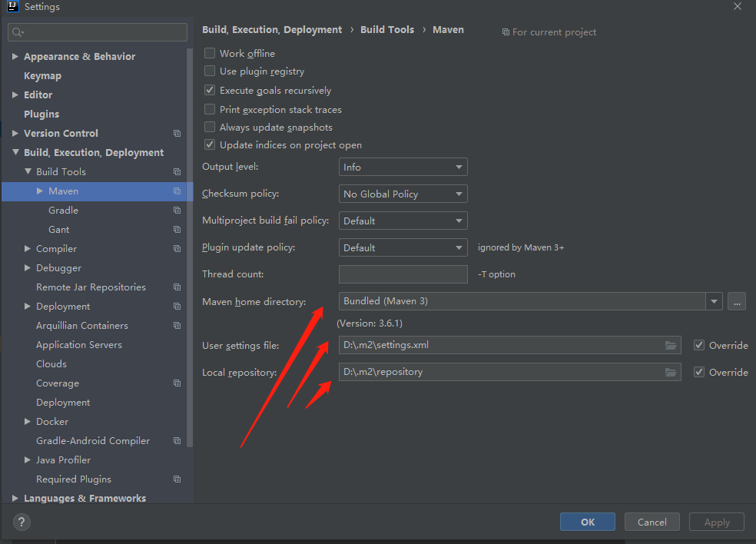This screenshot has width=756, height=544.
Task: Click the Cancel button
Action: tap(652, 522)
